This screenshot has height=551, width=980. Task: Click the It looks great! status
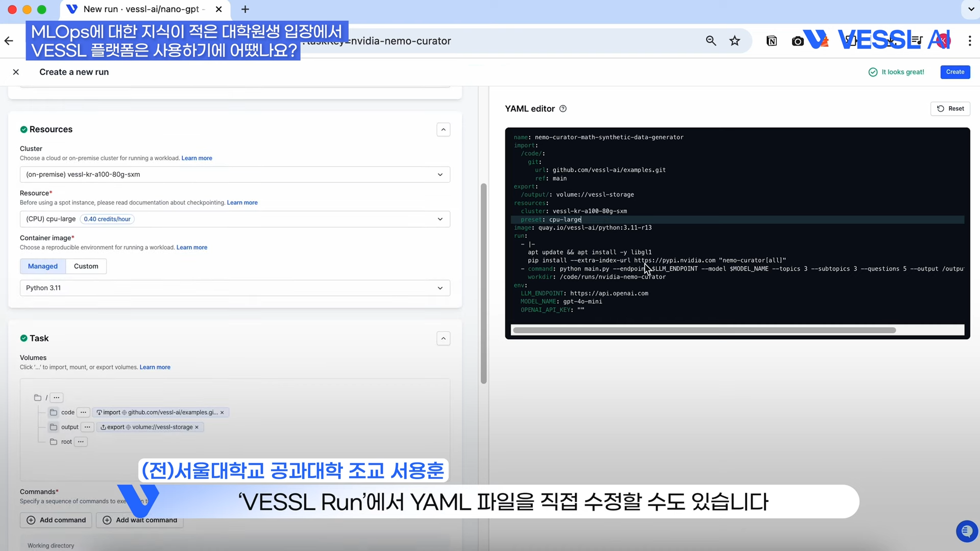pos(896,72)
